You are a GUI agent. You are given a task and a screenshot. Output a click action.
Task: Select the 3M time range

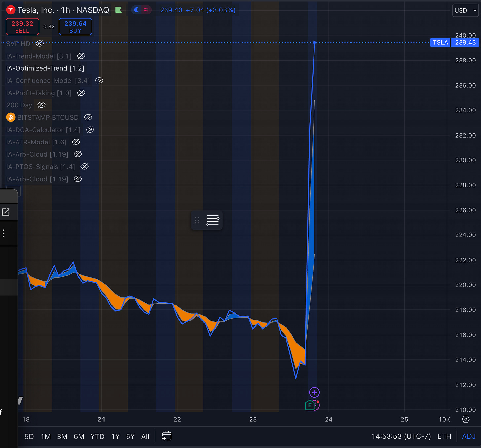click(62, 436)
